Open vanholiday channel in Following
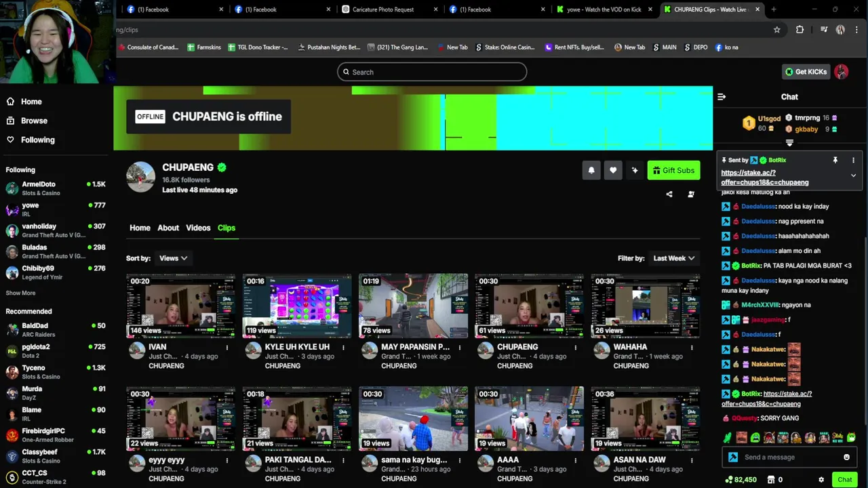This screenshot has width=868, height=488. click(56, 230)
